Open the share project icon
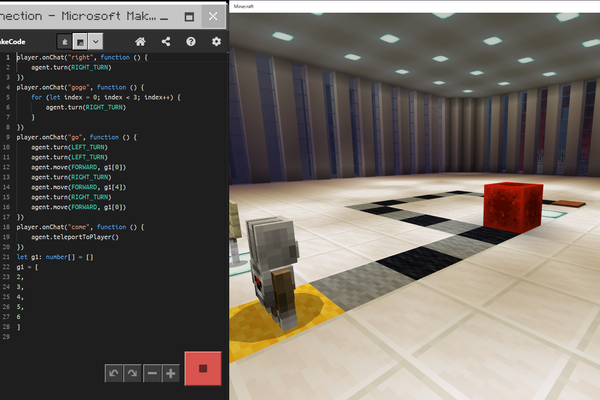600x400 pixels. pyautogui.click(x=166, y=41)
